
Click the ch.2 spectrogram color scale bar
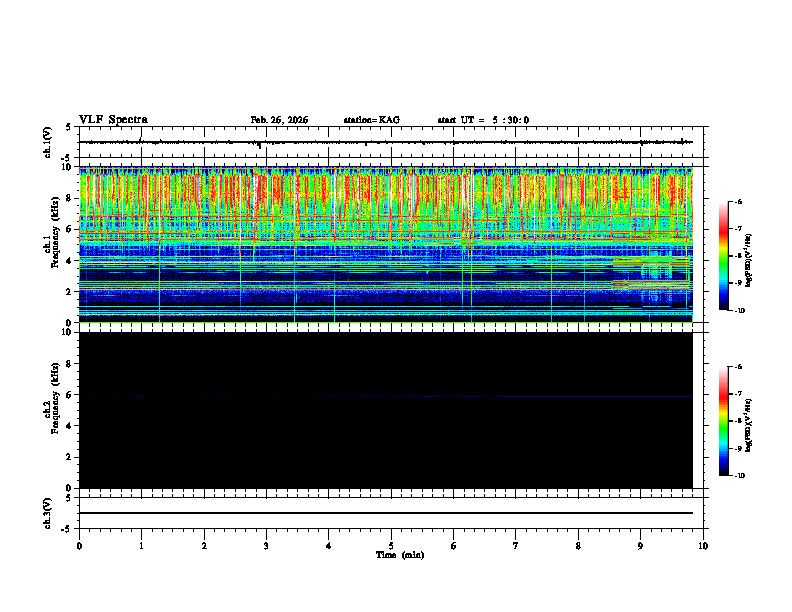click(723, 421)
